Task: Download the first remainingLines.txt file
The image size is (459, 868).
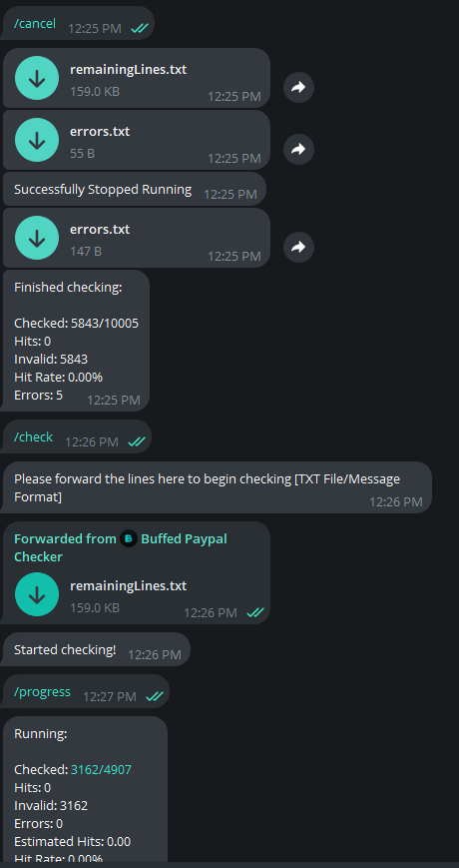Action: pos(37,78)
